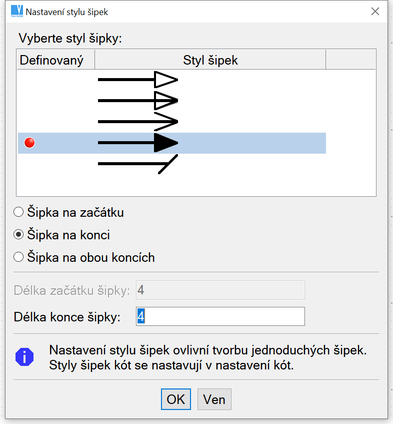Confirm with the OK button
This screenshot has width=393, height=424.
(176, 399)
